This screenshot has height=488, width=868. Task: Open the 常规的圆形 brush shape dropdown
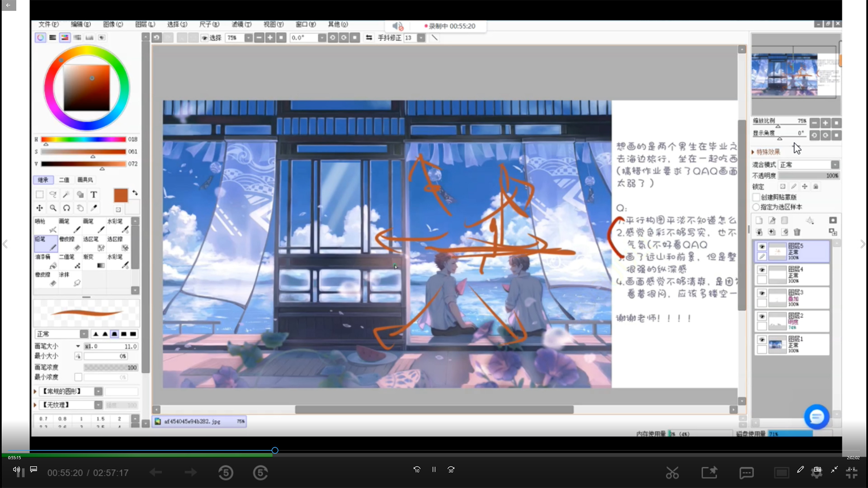(x=71, y=391)
